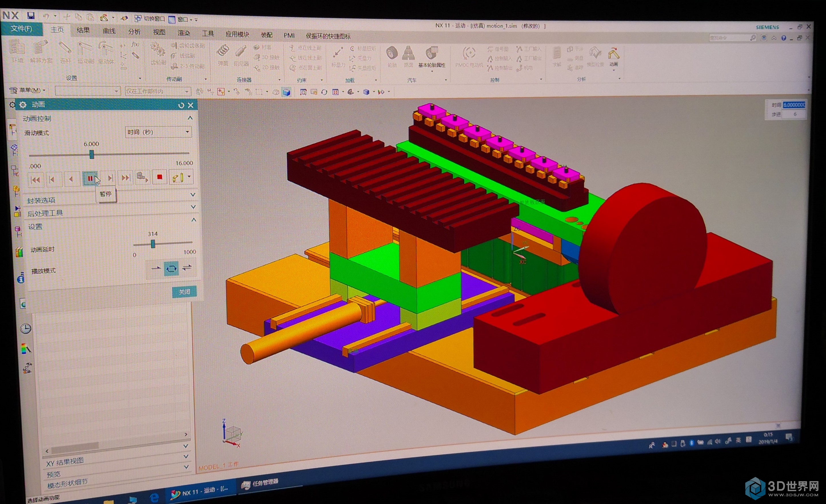Toggle the shaded-with-edges cube view icon

[x=287, y=92]
